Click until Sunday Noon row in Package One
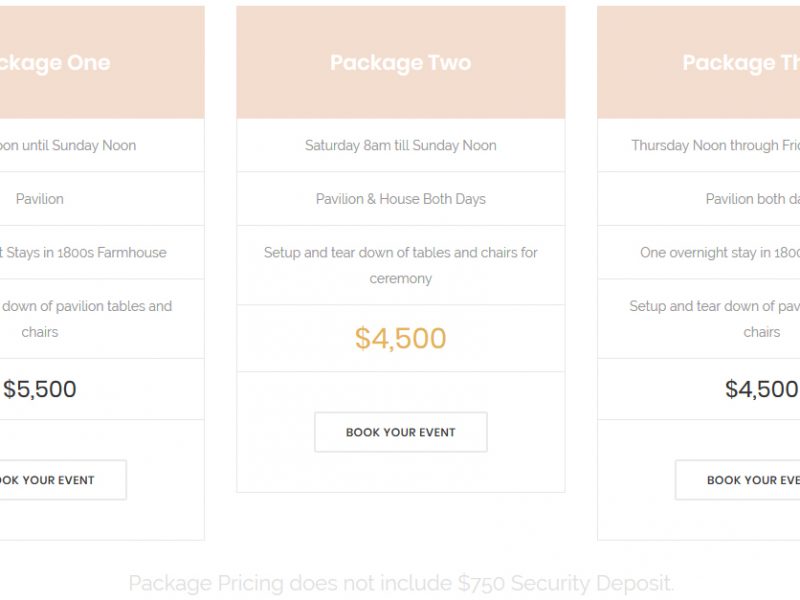The height and width of the screenshot is (600, 800). point(102,145)
